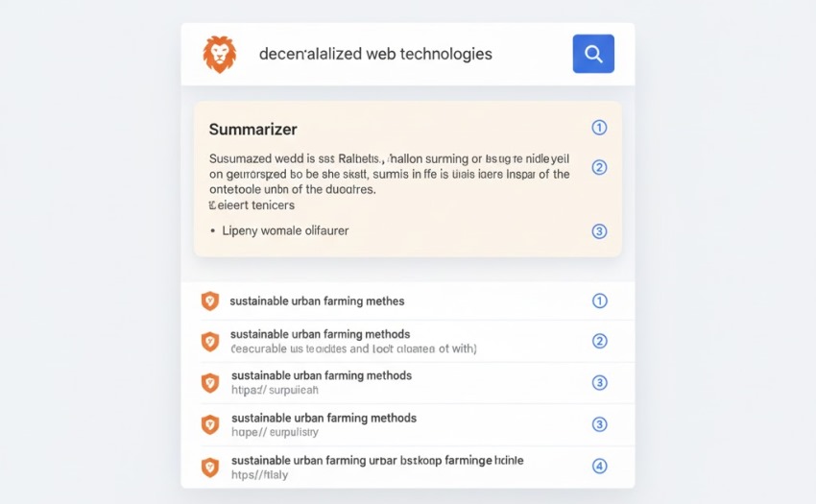Click the number 4 badge on the last result
816x504 pixels.
pyautogui.click(x=599, y=467)
